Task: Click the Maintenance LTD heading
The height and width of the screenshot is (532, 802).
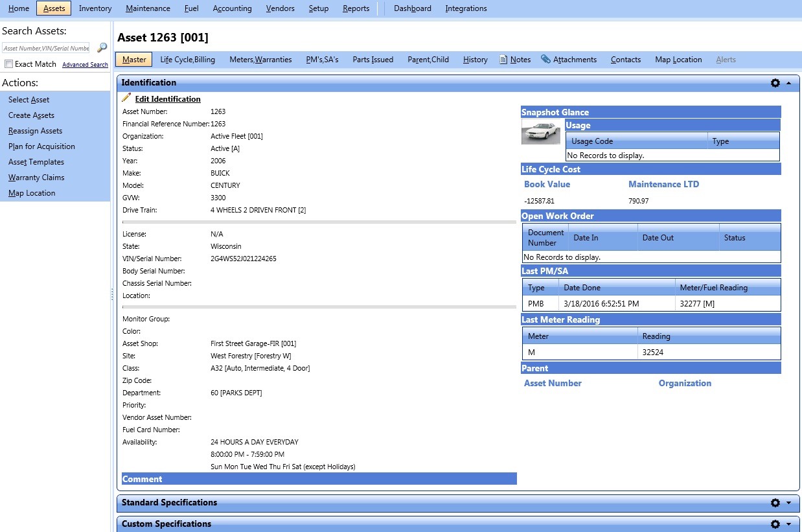Action: pyautogui.click(x=664, y=184)
